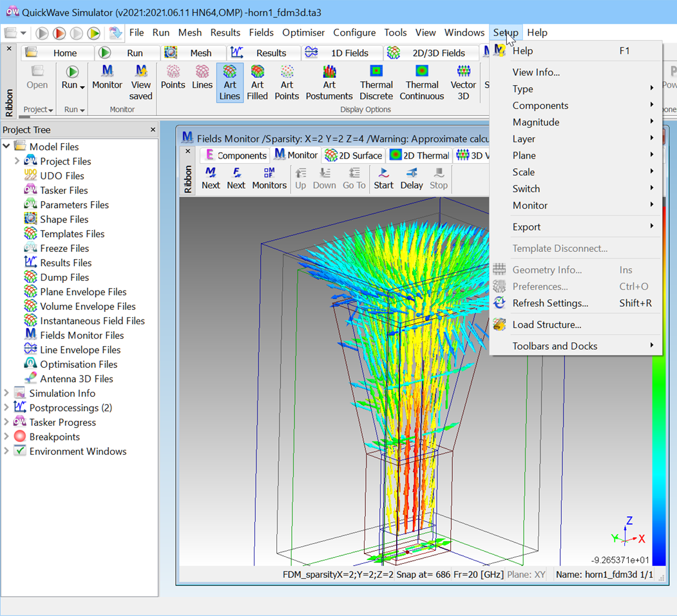Image resolution: width=677 pixels, height=616 pixels.
Task: Click the Go To layer icon
Action: [354, 178]
